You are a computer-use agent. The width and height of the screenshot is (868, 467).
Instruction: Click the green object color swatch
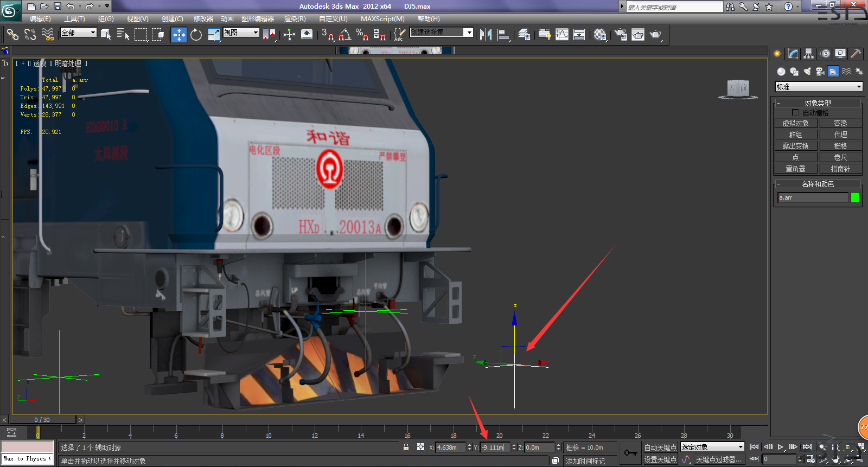856,197
